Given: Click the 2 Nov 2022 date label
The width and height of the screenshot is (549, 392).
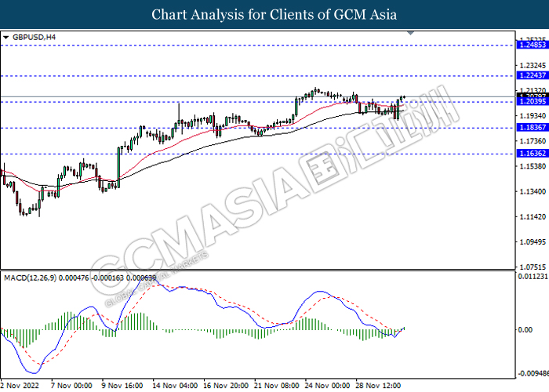Looking at the screenshot, I should coord(20,386).
